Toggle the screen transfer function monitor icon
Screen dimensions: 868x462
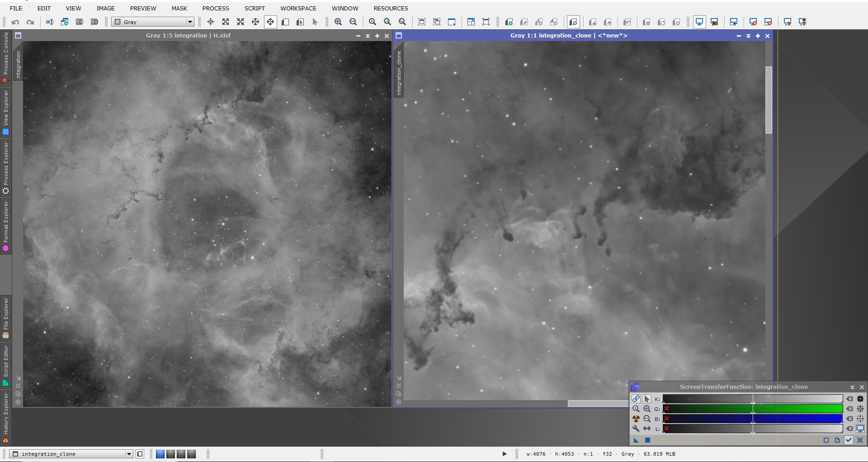tap(699, 22)
